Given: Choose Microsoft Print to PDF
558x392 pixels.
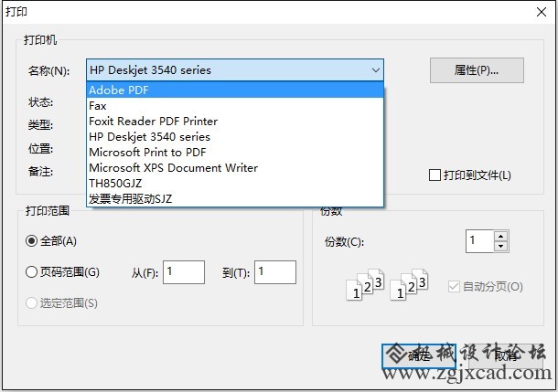Looking at the screenshot, I should pos(235,152).
